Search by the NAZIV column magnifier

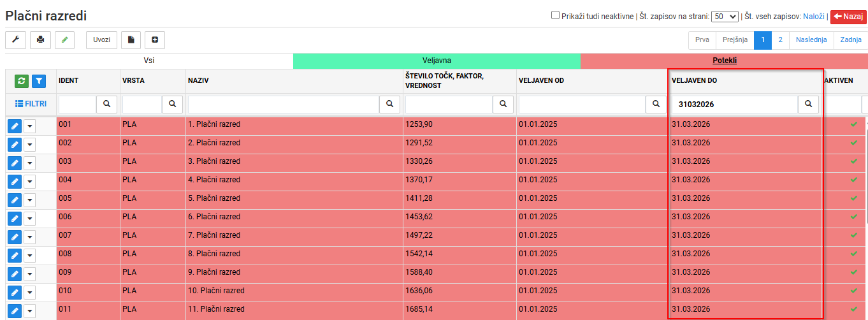tap(389, 103)
